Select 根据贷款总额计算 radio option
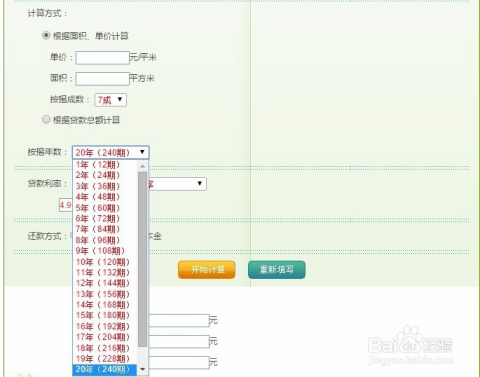Viewport: 480px width, 377px height. click(46, 119)
